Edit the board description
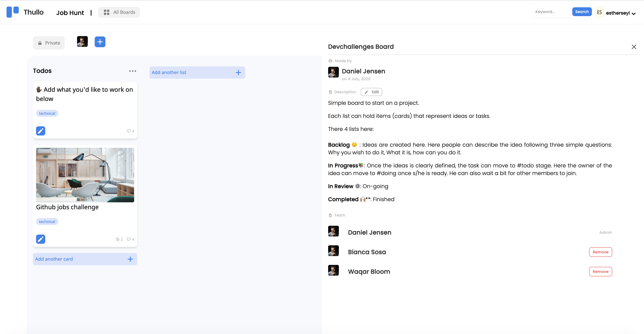Screen dimensions: 644x334 [x=371, y=92]
